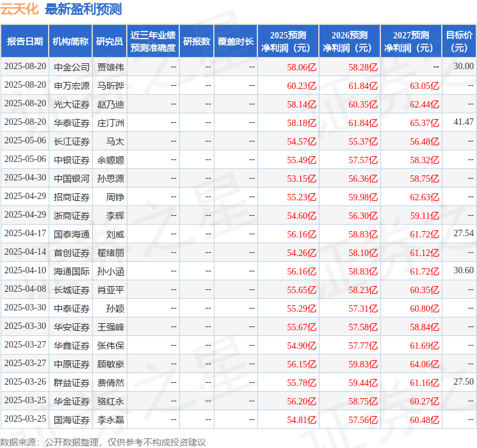The height and width of the screenshot is (448, 477).
Task: Select institution 国海证券
Action: click(72, 419)
